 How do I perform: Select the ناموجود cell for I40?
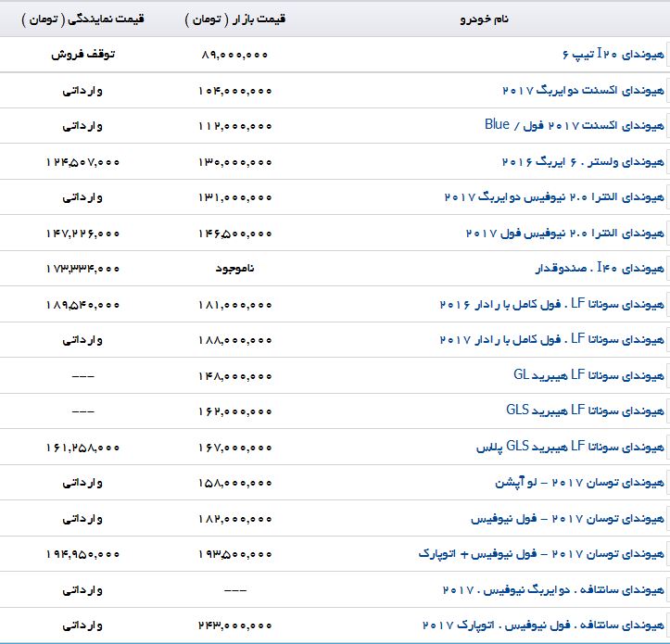coord(235,269)
